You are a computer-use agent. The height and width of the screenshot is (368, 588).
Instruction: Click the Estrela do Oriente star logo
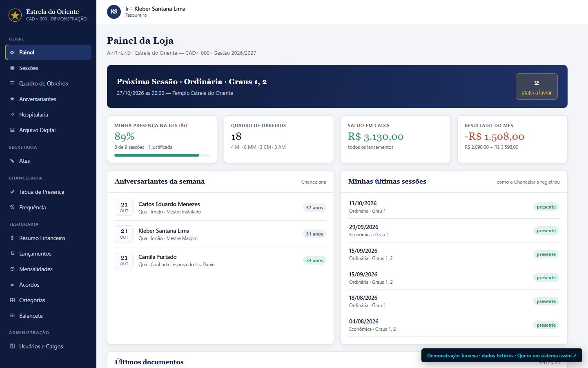(x=15, y=15)
